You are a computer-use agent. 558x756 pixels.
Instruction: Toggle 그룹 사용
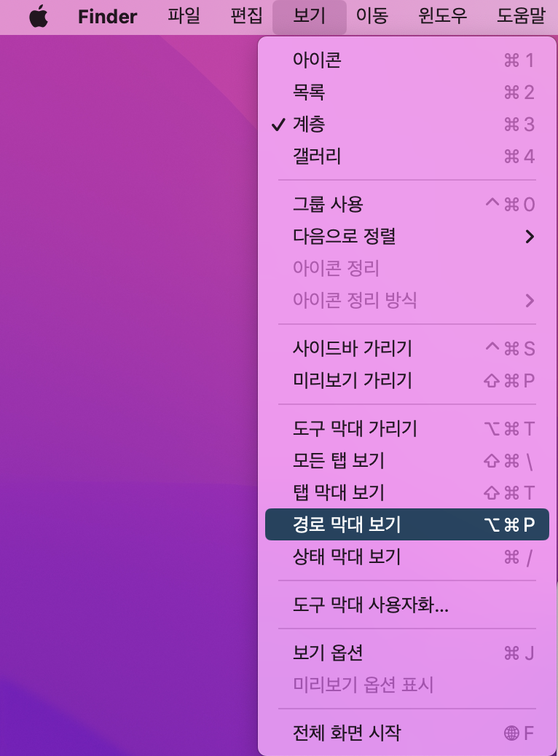[407, 204]
